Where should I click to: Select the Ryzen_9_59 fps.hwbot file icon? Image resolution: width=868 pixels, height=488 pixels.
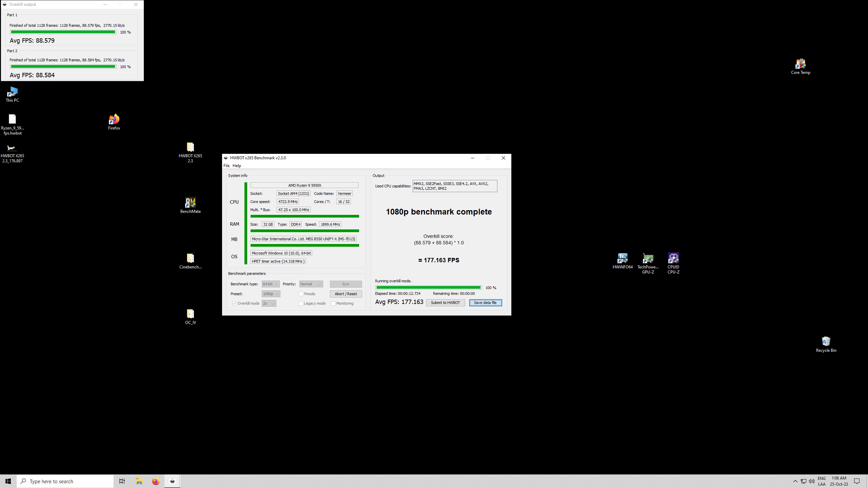pyautogui.click(x=13, y=125)
